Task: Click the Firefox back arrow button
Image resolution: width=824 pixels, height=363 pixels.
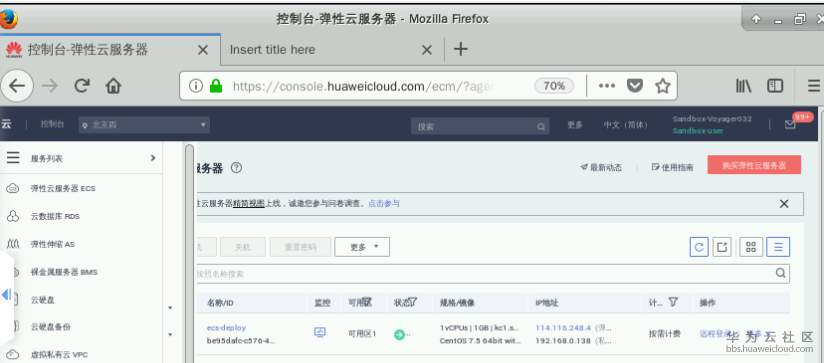Action: tap(17, 86)
